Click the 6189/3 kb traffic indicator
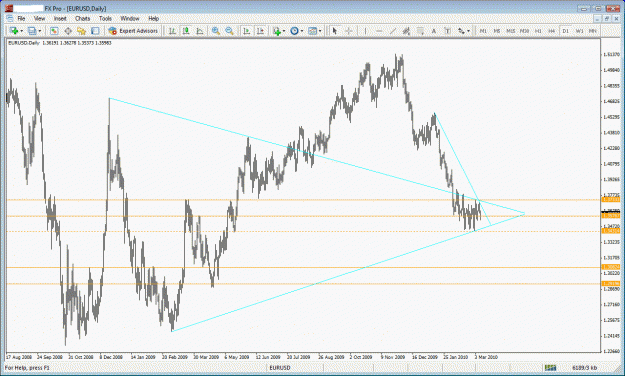The image size is (625, 376). [585, 368]
